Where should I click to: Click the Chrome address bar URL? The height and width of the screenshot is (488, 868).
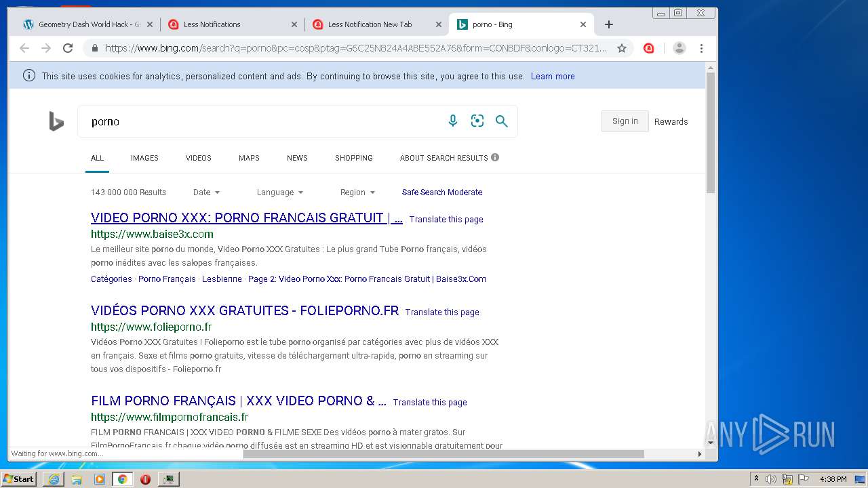[x=356, y=48]
